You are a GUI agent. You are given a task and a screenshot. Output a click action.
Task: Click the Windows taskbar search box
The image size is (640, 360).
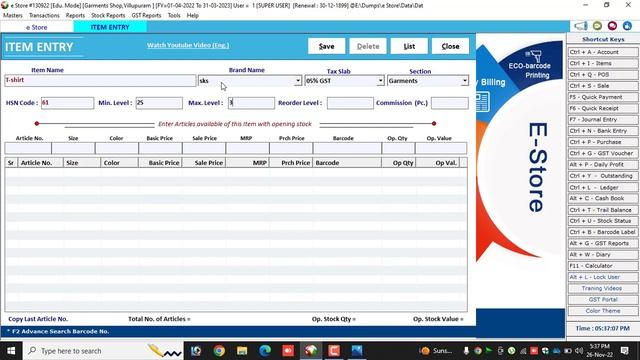coord(103,351)
